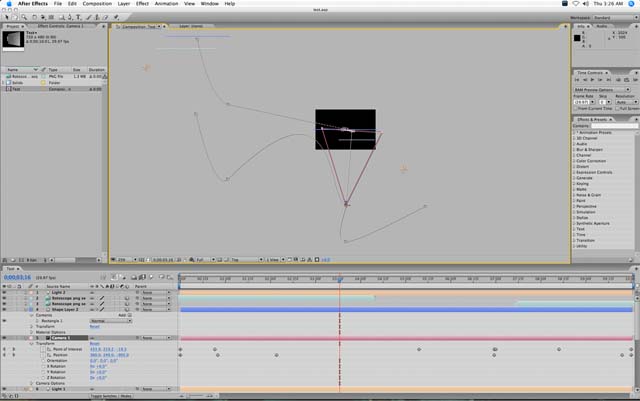This screenshot has width=640, height=401.
Task: Open the Resolution Auto dropdown
Action: pyautogui.click(x=627, y=102)
